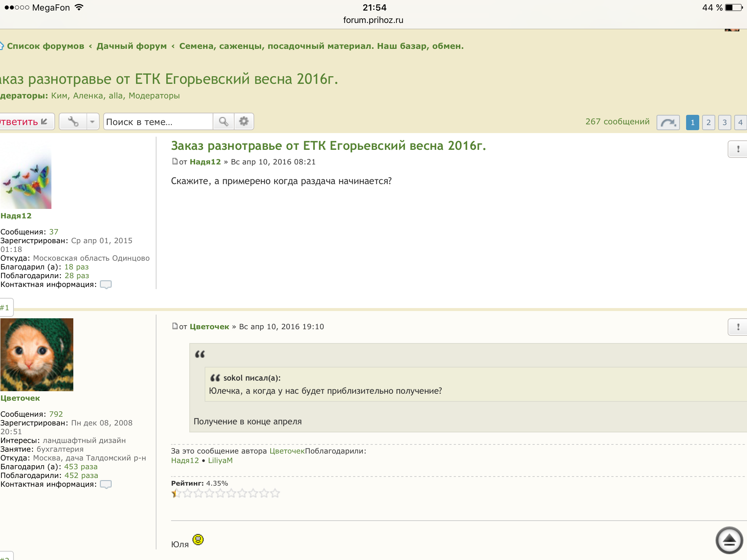
Task: Click the search magnifier button
Action: pyautogui.click(x=224, y=122)
